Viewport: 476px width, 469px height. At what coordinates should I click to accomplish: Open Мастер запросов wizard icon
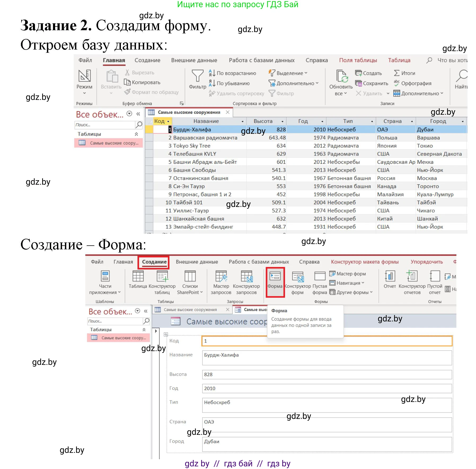(x=221, y=277)
